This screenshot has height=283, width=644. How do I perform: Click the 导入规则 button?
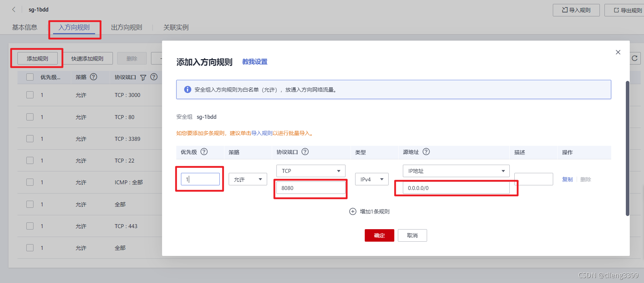pyautogui.click(x=576, y=10)
